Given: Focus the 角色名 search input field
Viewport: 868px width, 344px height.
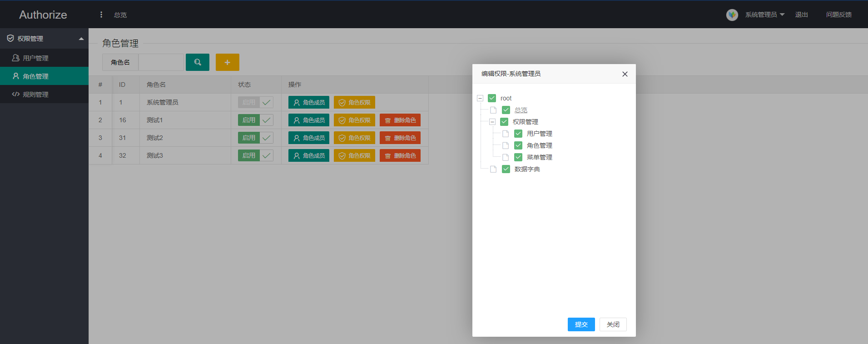Looking at the screenshot, I should click(x=161, y=62).
